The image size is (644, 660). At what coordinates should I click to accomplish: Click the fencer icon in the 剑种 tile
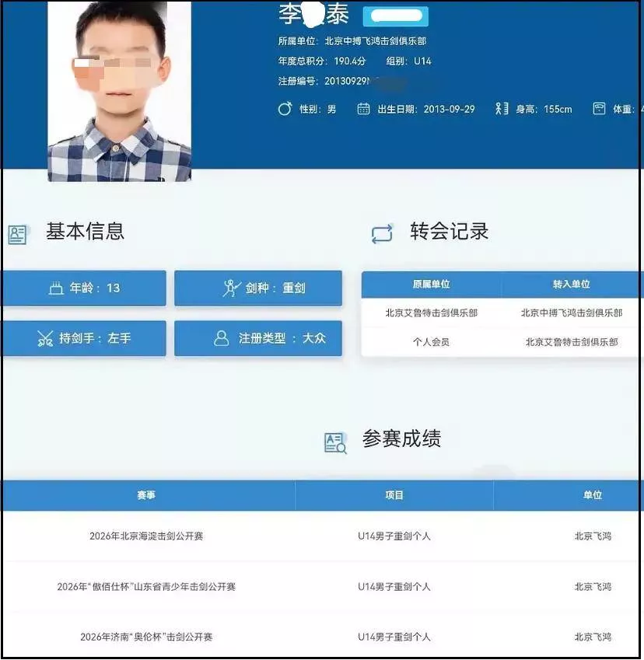[231, 288]
